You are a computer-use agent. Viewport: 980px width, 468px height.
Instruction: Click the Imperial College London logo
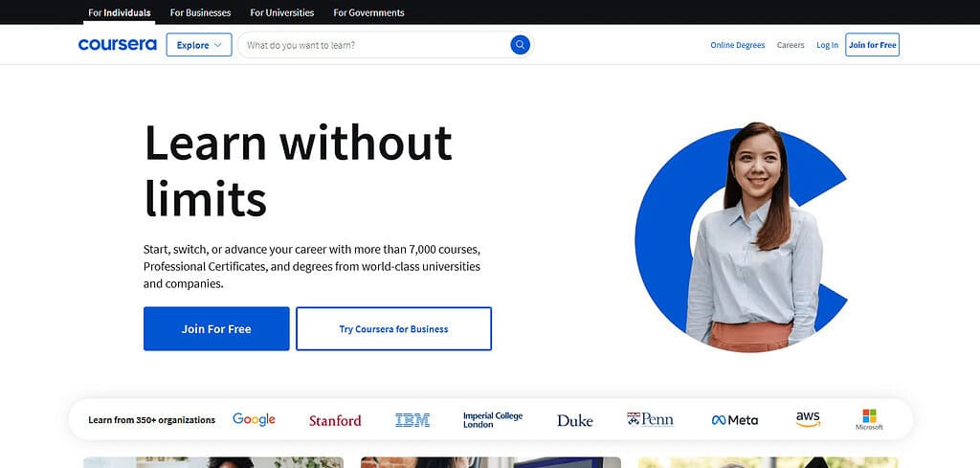(493, 420)
